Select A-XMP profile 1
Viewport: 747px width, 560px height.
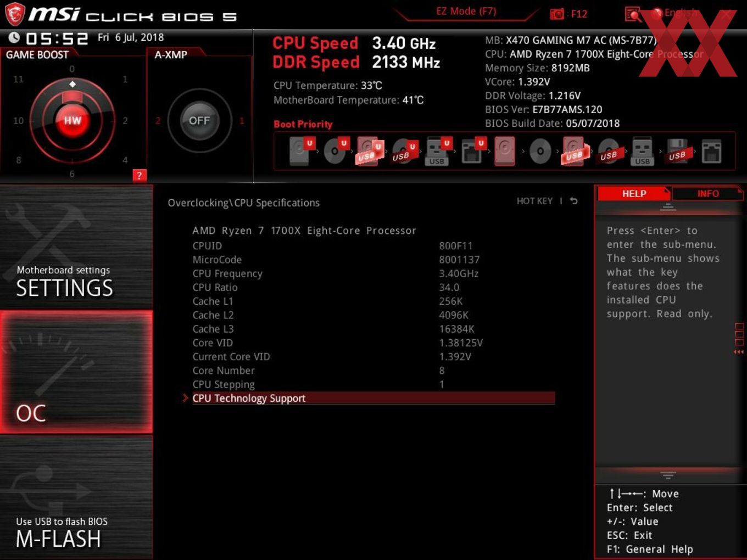[241, 121]
